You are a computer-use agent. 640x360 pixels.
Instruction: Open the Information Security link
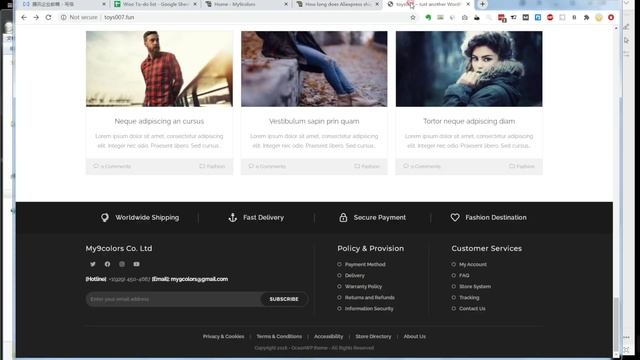click(x=369, y=309)
